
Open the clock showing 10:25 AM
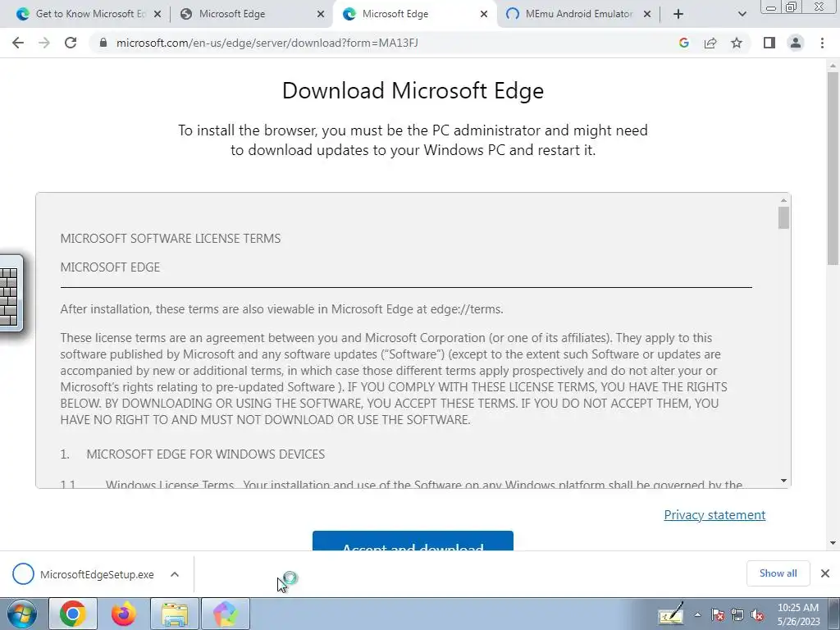click(x=798, y=614)
